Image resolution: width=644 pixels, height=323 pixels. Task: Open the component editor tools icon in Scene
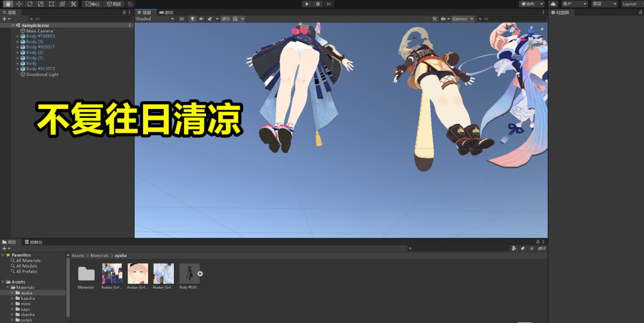435,19
